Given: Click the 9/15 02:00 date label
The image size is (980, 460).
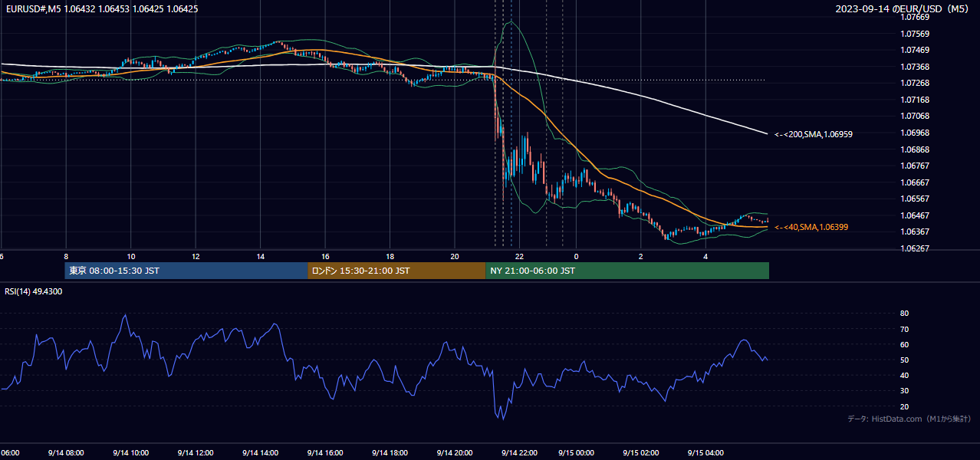Looking at the screenshot, I should tap(641, 452).
